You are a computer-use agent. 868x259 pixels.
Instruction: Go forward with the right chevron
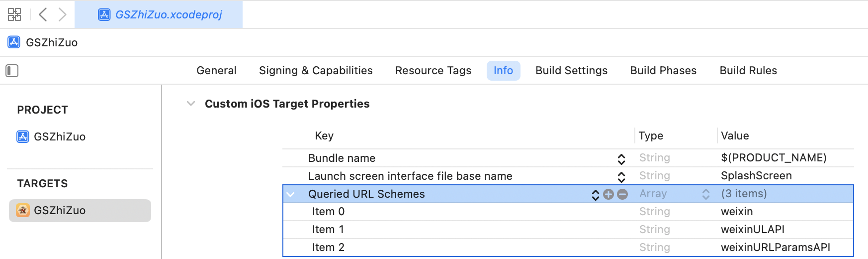(x=62, y=14)
